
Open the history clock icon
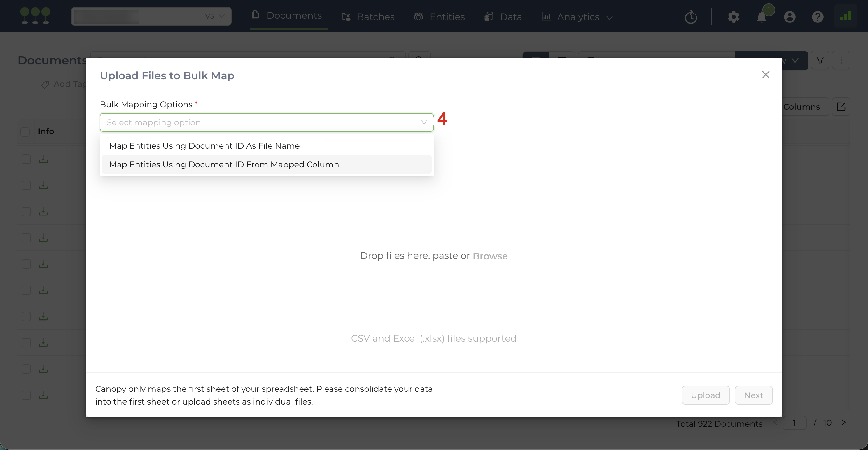pyautogui.click(x=691, y=17)
